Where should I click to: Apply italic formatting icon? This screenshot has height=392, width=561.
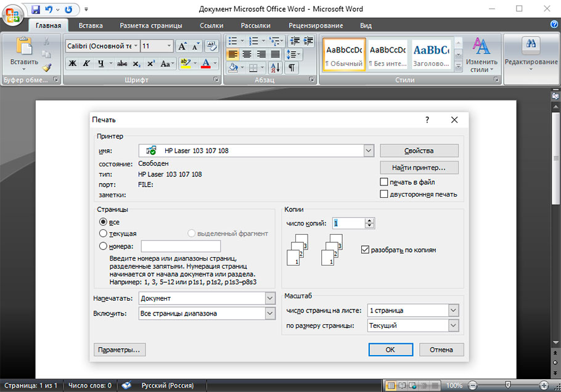click(86, 63)
